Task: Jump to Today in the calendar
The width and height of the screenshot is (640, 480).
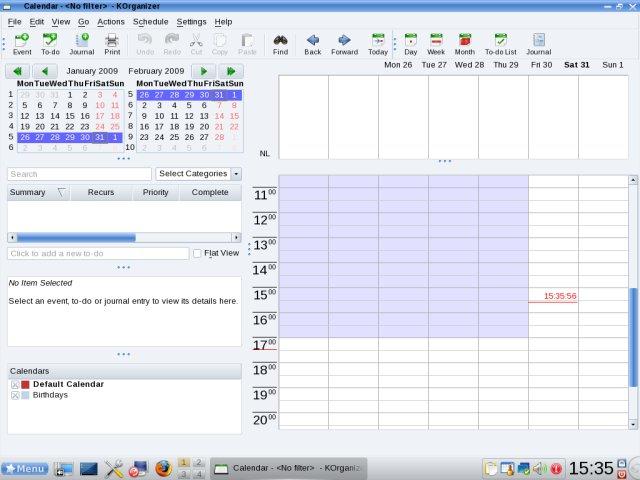Action: 378,44
